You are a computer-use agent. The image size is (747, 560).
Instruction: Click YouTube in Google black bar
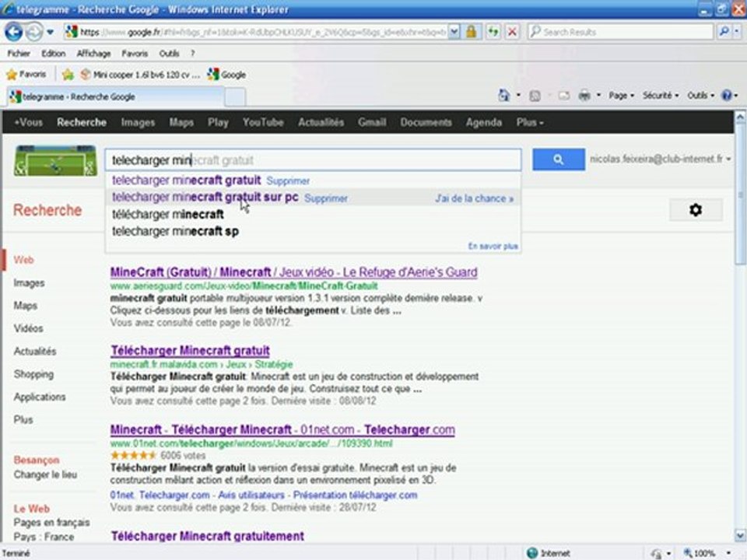263,122
